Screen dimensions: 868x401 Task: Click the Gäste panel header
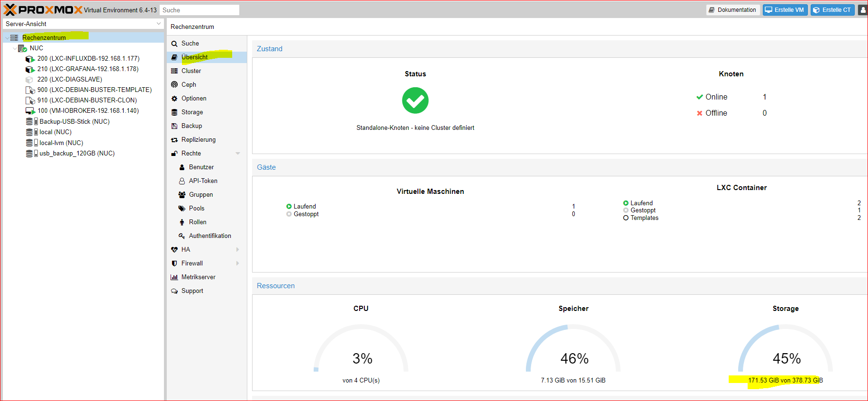(560, 167)
